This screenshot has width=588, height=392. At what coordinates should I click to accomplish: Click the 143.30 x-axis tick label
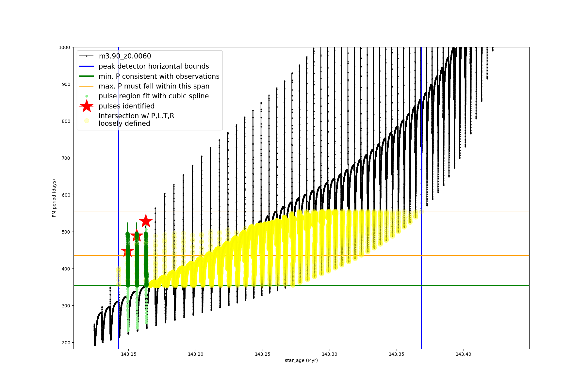point(329,354)
